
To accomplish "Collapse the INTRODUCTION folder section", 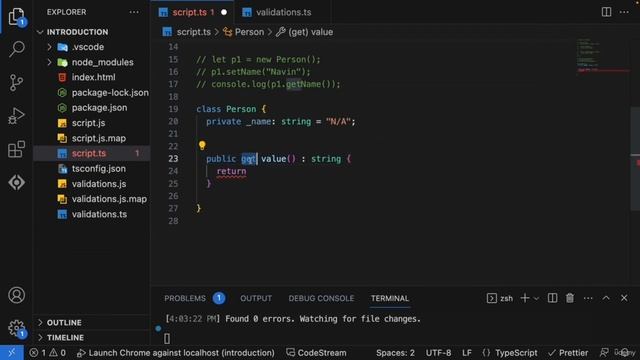I will [x=78, y=32].
